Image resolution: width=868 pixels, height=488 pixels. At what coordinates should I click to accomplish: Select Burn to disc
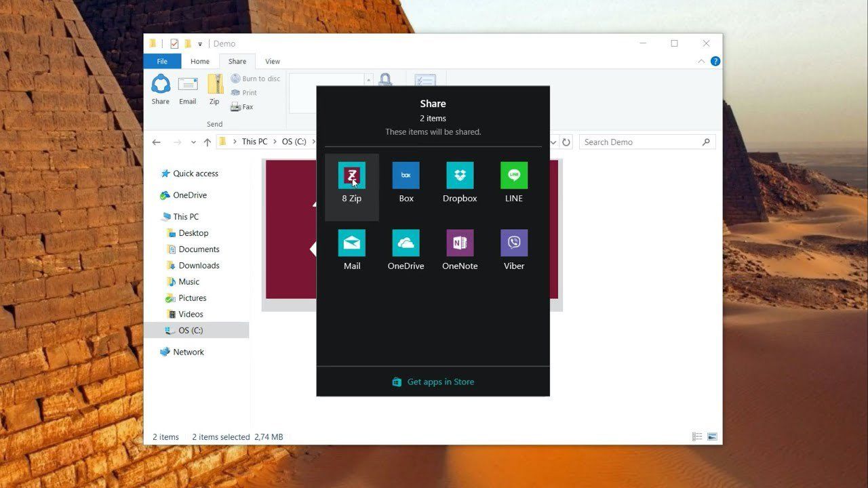tap(256, 79)
